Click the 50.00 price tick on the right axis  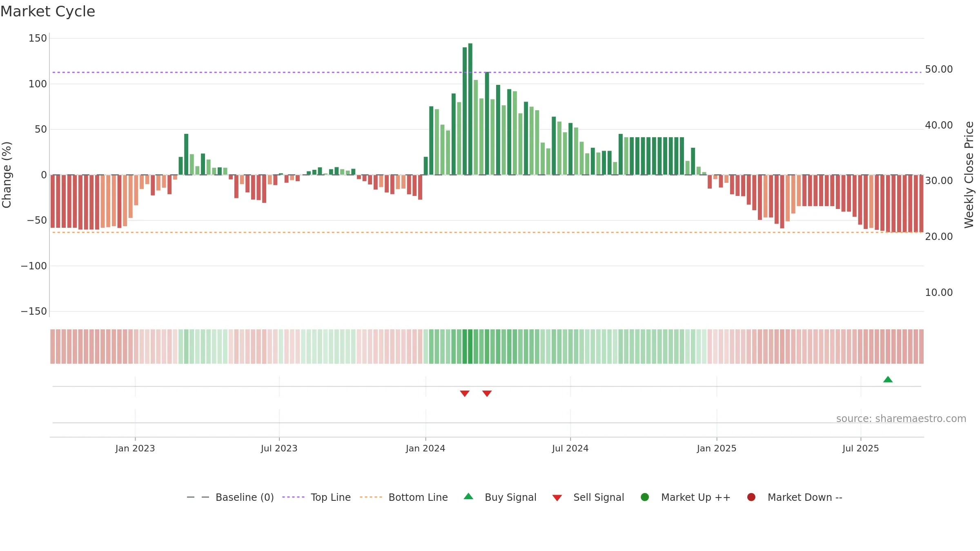939,69
